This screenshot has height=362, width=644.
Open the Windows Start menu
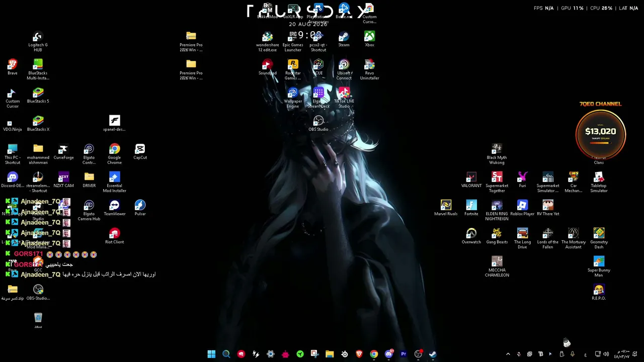coord(211,354)
